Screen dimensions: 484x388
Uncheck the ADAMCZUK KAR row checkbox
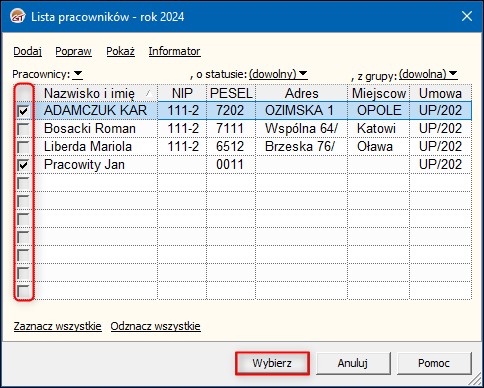23,111
